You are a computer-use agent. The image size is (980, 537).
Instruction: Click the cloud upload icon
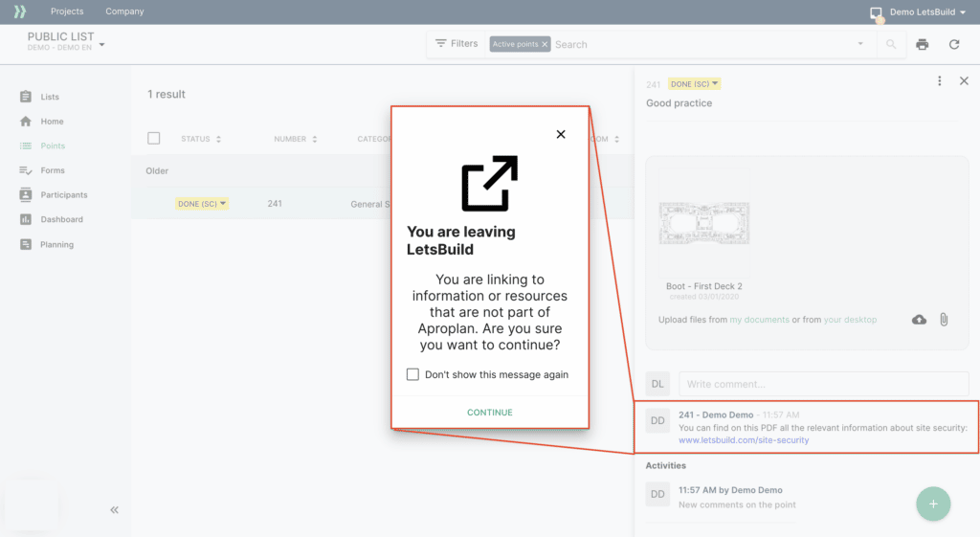point(919,319)
